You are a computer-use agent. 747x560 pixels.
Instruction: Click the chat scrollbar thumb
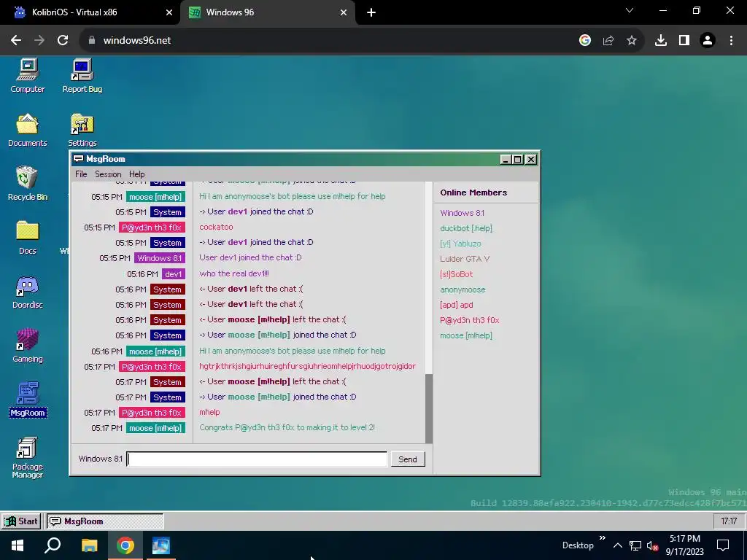pyautogui.click(x=429, y=408)
